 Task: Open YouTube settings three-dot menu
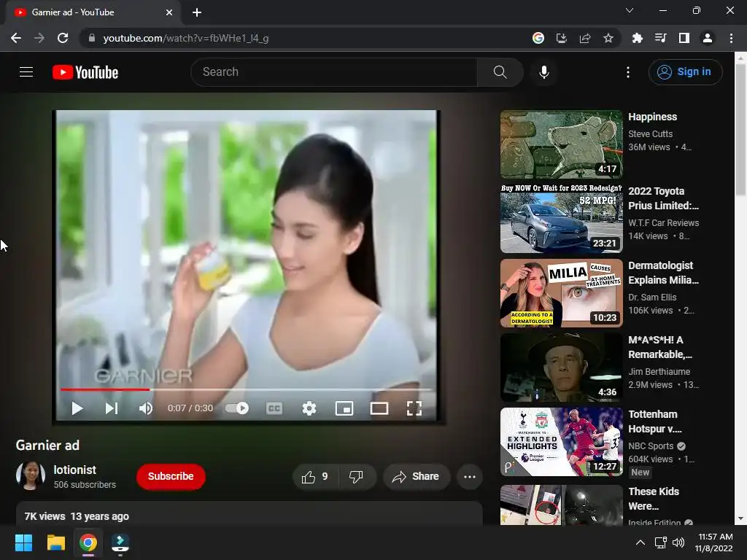(628, 72)
